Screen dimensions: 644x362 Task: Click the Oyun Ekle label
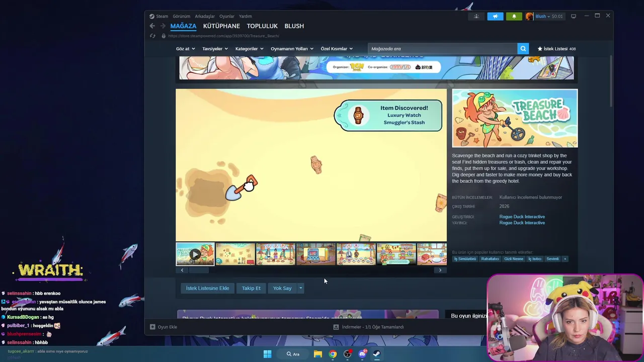[168, 327]
